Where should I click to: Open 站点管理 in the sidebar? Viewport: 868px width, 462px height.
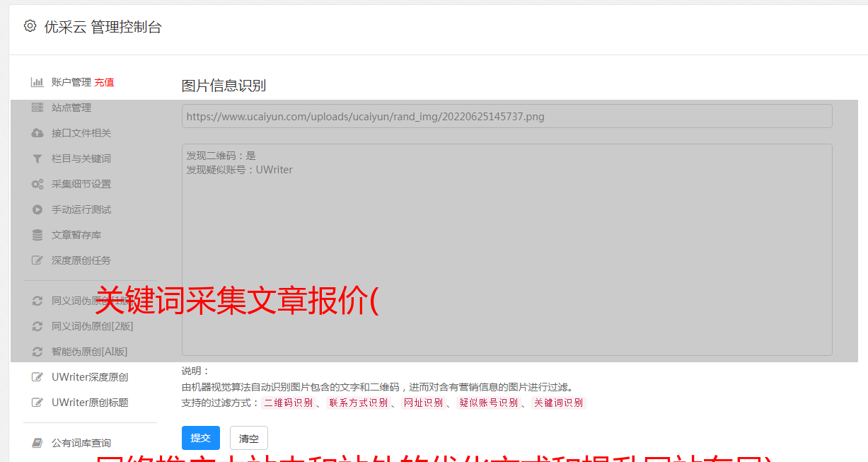pos(71,108)
